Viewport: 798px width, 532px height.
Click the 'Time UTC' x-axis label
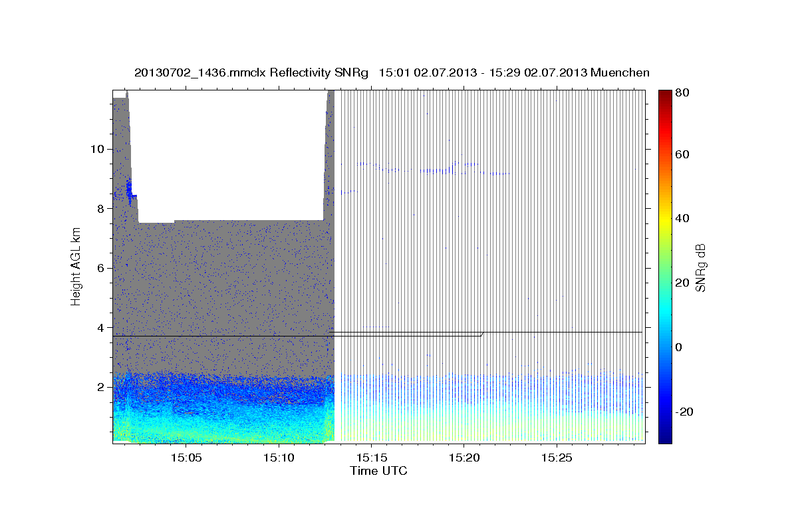378,471
